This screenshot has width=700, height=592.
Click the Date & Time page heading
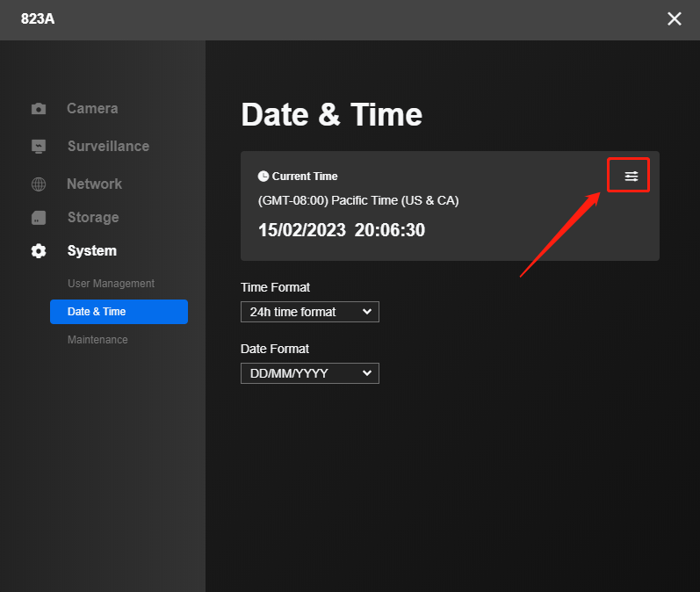pyautogui.click(x=332, y=115)
